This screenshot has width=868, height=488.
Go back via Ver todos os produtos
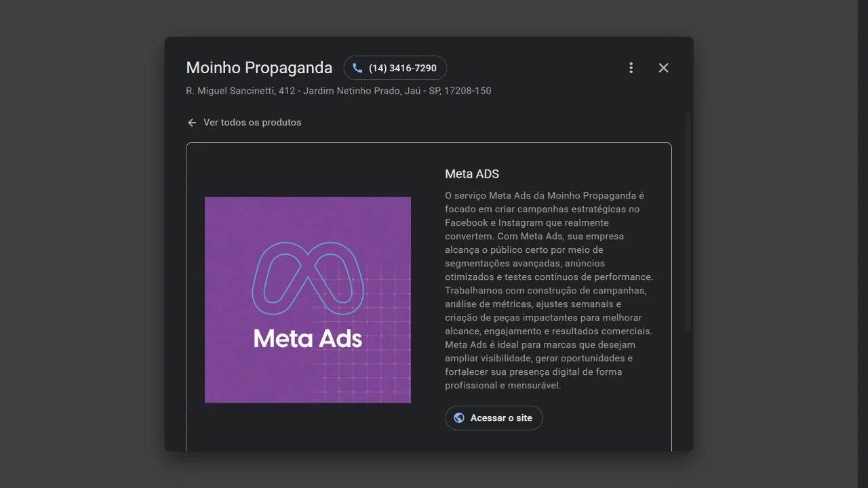coord(244,123)
